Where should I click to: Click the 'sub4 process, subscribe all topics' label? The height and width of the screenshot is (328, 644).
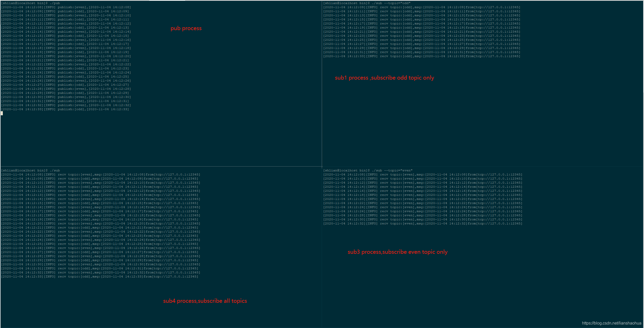(x=205, y=301)
